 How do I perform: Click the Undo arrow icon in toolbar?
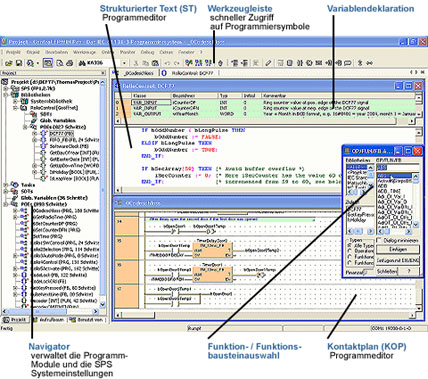click(x=167, y=63)
